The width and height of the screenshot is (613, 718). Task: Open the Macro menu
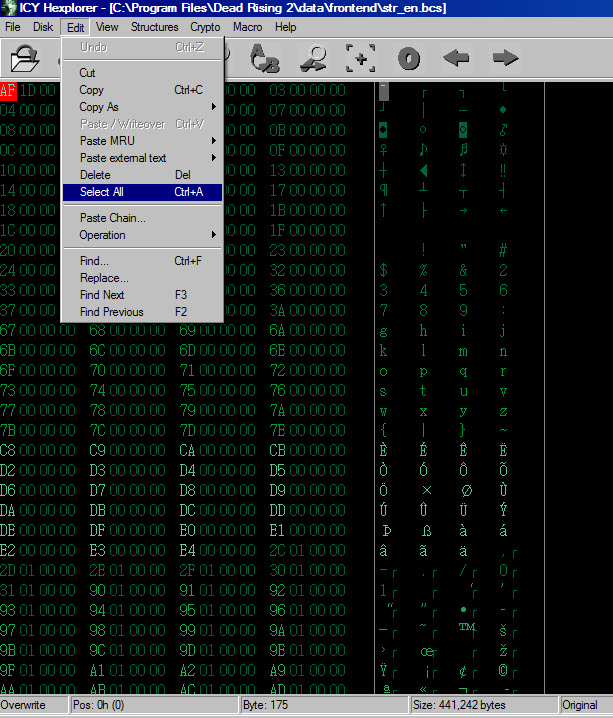click(248, 27)
